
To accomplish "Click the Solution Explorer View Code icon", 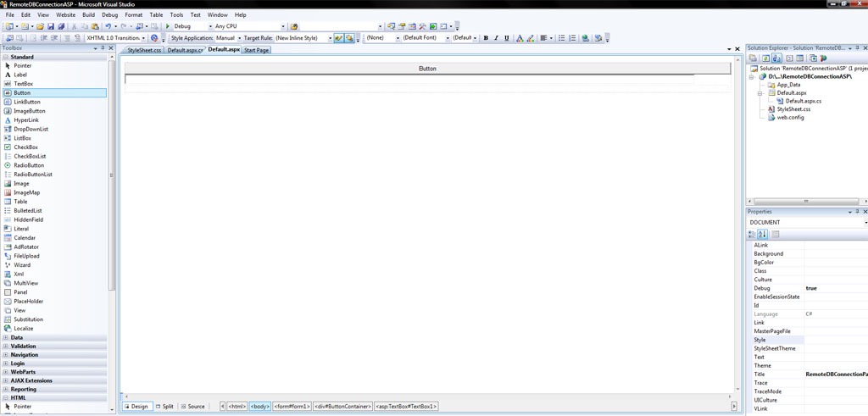I will coord(789,58).
